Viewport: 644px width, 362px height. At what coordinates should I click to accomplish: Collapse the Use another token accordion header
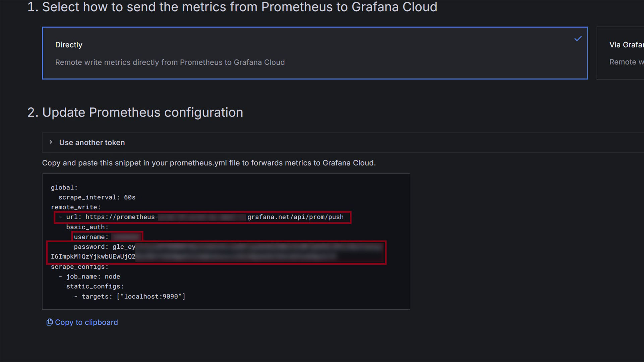tap(92, 142)
